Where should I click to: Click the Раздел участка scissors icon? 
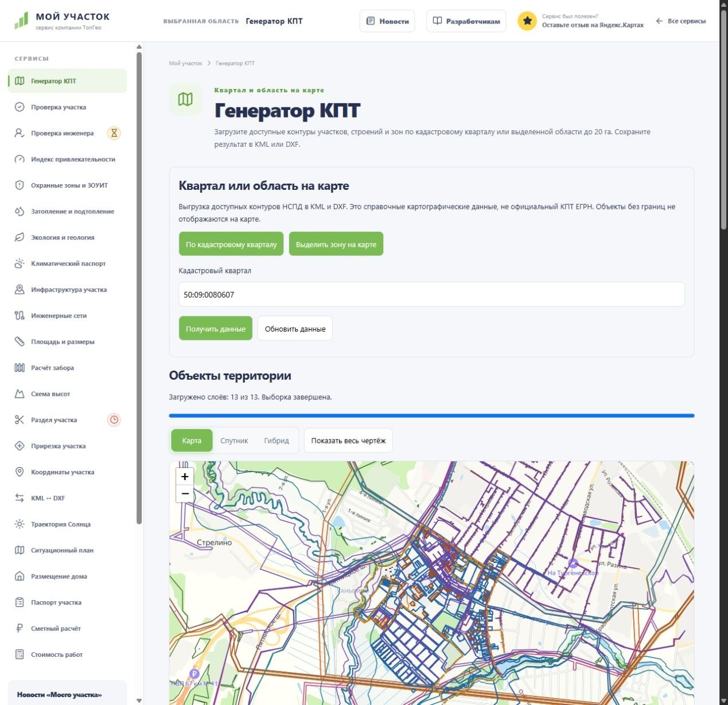[x=20, y=420]
